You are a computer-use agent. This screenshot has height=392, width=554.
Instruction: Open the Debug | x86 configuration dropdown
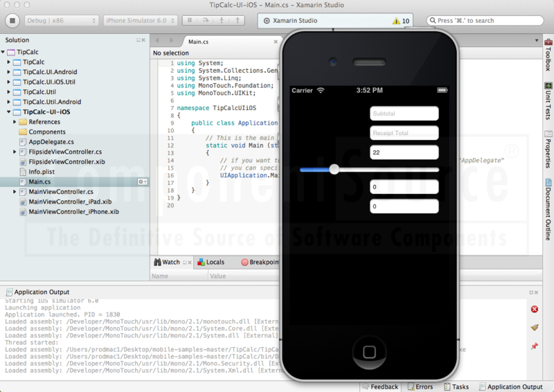coord(62,21)
